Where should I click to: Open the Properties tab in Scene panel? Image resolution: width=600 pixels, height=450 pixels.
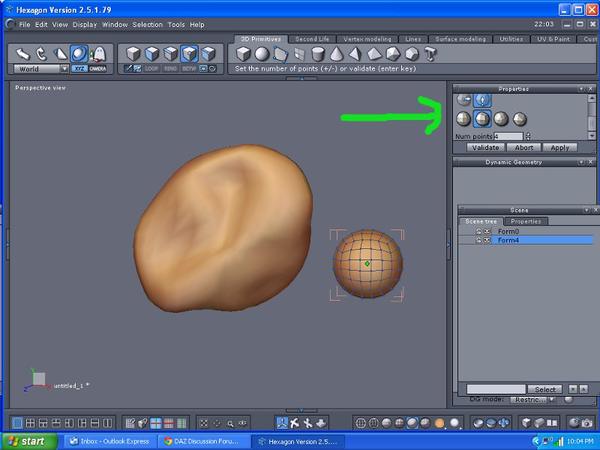[x=526, y=221]
